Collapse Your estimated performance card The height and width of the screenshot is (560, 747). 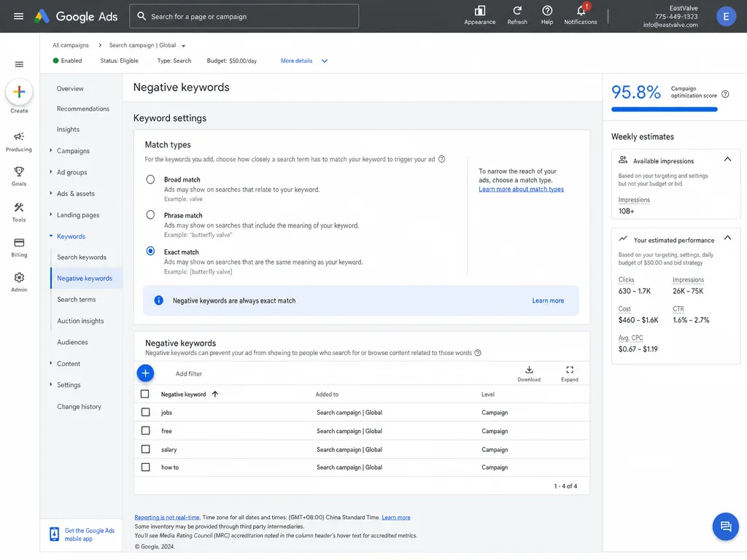pyautogui.click(x=727, y=238)
